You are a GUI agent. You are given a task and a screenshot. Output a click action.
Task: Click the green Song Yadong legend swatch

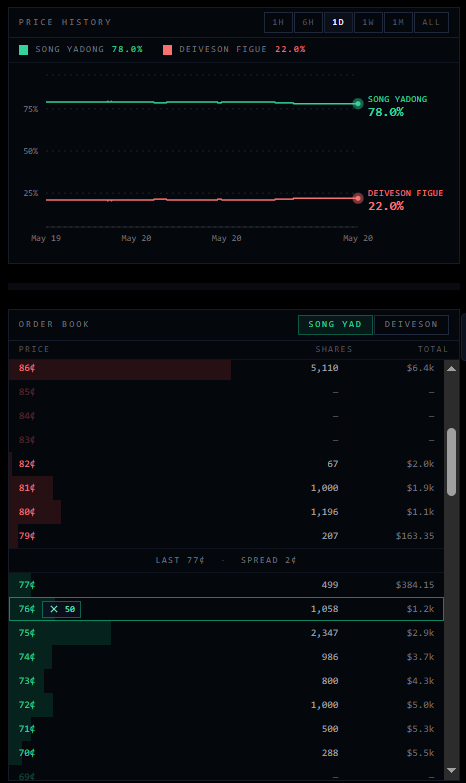(23, 49)
